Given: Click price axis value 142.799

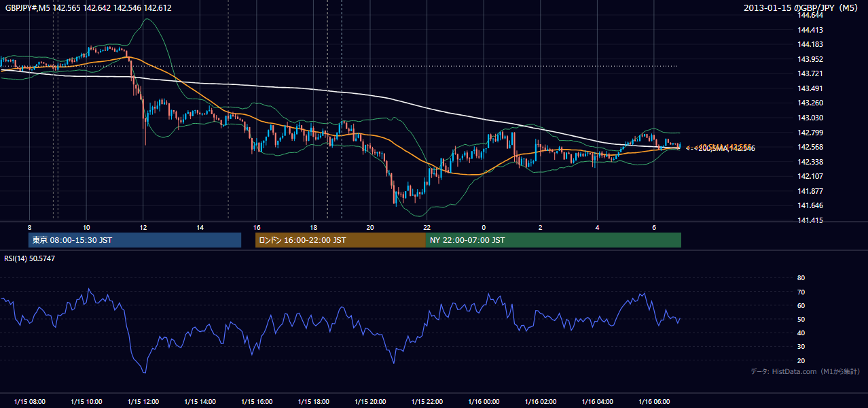Looking at the screenshot, I should click(811, 133).
